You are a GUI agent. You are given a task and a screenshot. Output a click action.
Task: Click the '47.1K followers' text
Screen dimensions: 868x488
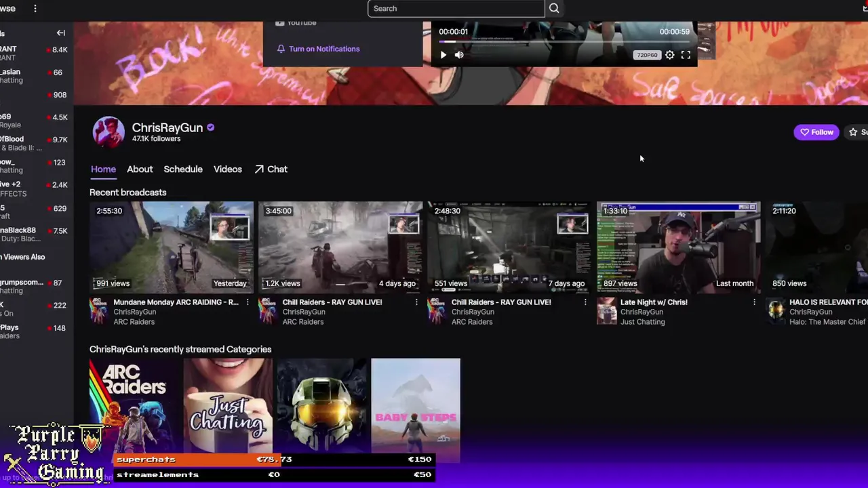point(156,139)
